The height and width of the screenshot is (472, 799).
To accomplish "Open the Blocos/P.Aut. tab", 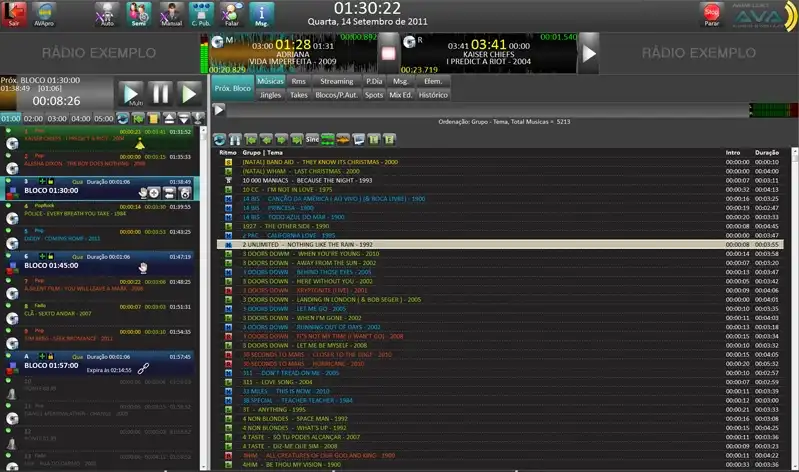I will (x=336, y=95).
